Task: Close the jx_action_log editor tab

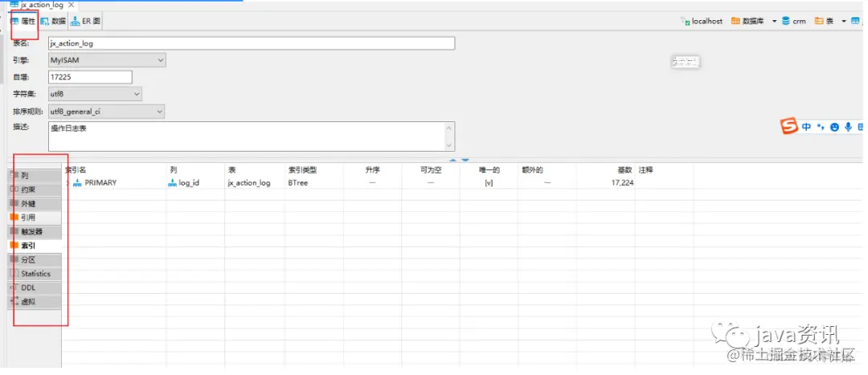Action: [72, 5]
